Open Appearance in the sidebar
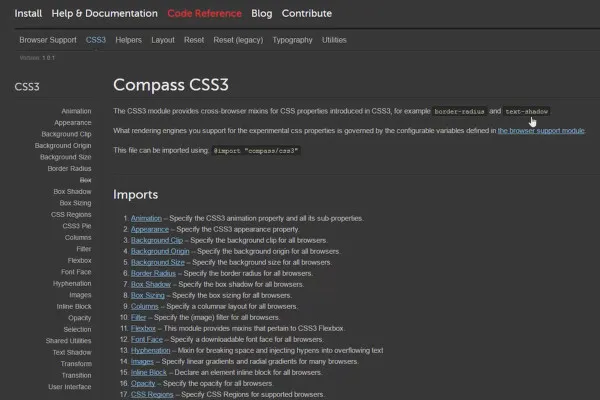 pos(73,122)
